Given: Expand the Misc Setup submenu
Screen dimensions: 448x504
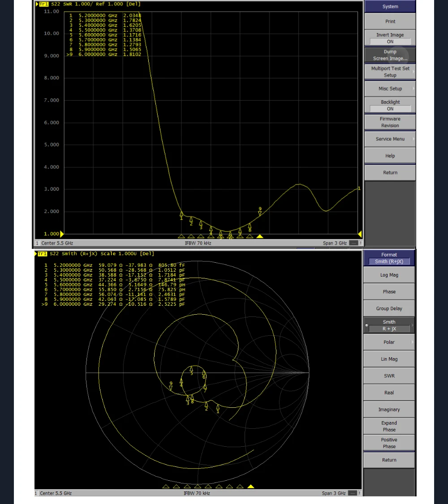Looking at the screenshot, I should [x=390, y=89].
